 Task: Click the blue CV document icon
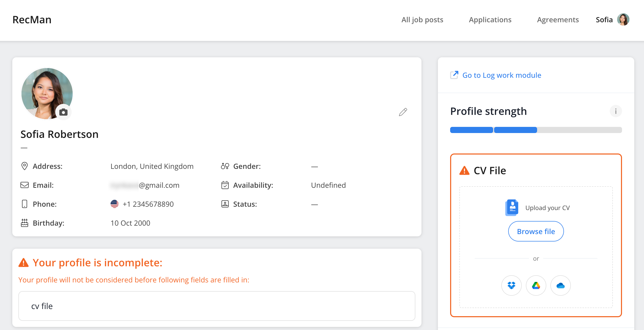tap(512, 207)
